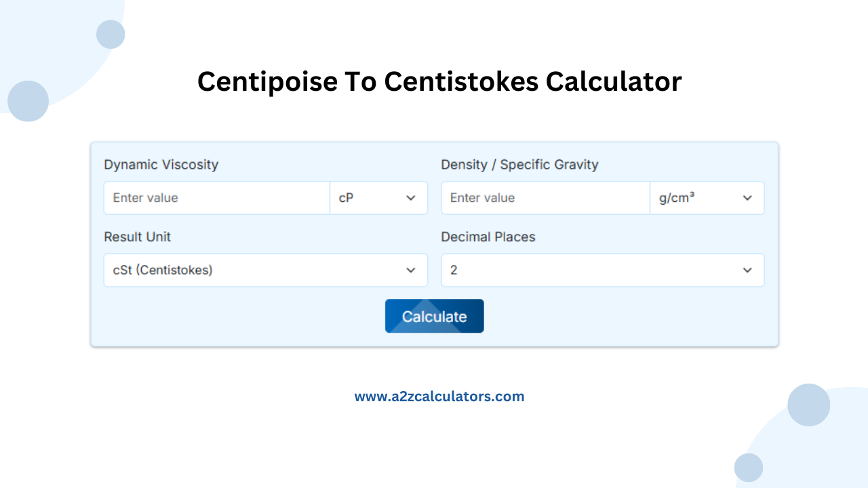Click the chevron on cSt (Centistokes) selector

[x=410, y=270]
